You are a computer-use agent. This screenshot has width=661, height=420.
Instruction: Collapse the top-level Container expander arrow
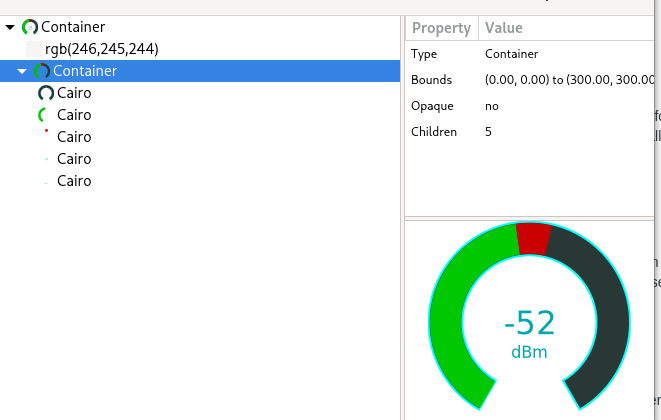click(10, 27)
